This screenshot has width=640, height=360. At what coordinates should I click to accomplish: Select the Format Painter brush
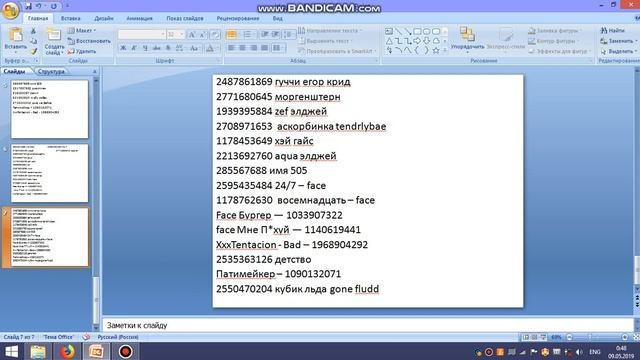click(x=33, y=51)
